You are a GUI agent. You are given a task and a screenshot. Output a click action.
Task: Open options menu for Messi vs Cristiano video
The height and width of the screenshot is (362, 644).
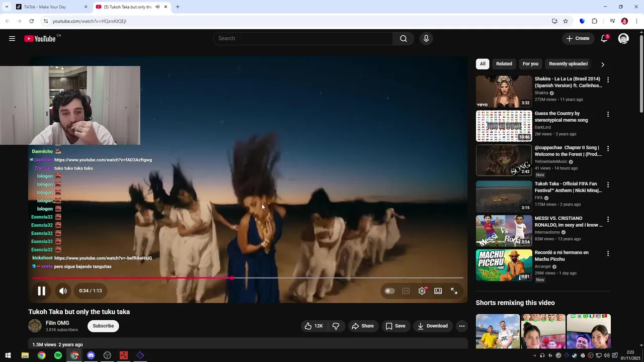pos(608,219)
